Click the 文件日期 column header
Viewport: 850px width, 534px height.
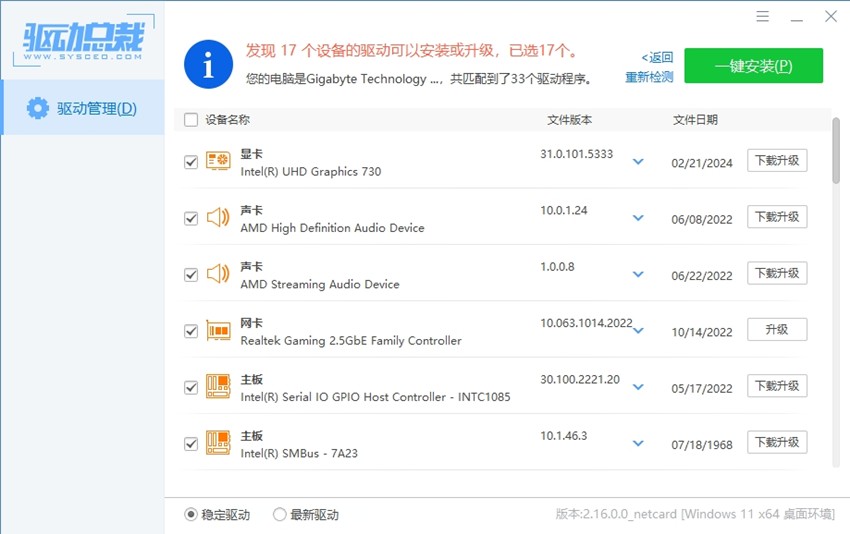695,120
